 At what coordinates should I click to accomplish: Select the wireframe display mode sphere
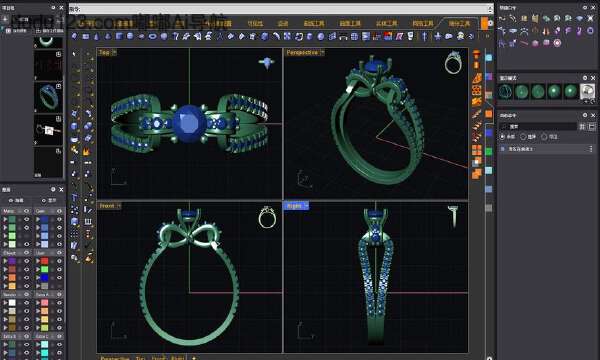505,91
